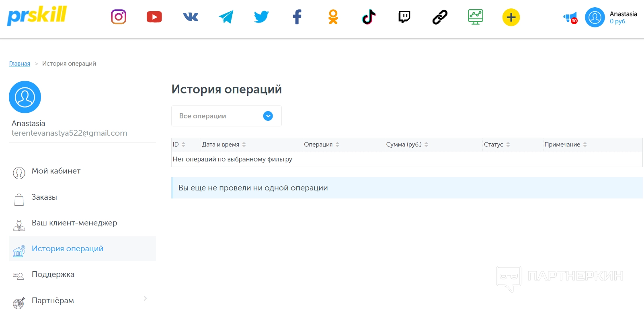Open notifications megaphone with red badge
644x314 pixels.
click(x=570, y=17)
